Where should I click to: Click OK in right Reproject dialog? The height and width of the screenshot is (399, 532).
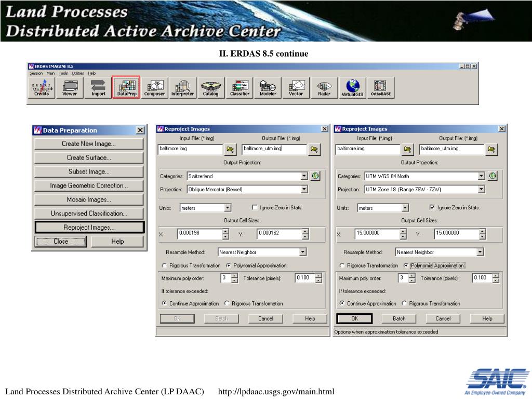point(354,318)
